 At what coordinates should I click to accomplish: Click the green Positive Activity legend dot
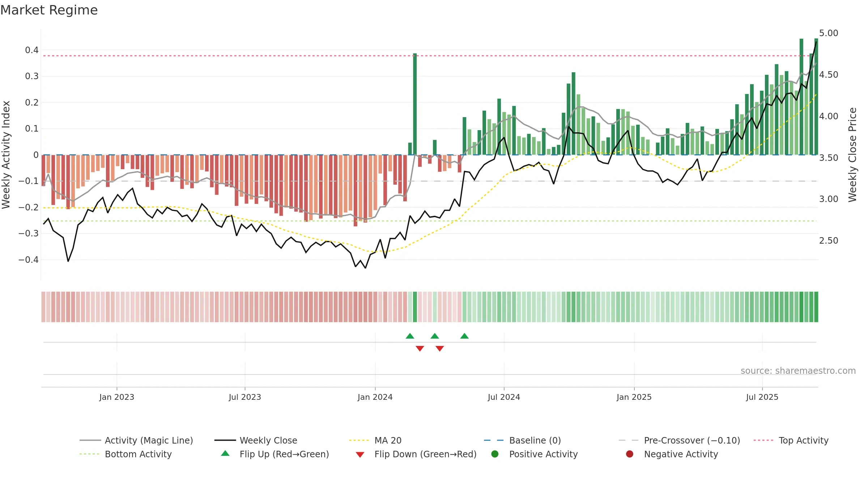tap(495, 454)
